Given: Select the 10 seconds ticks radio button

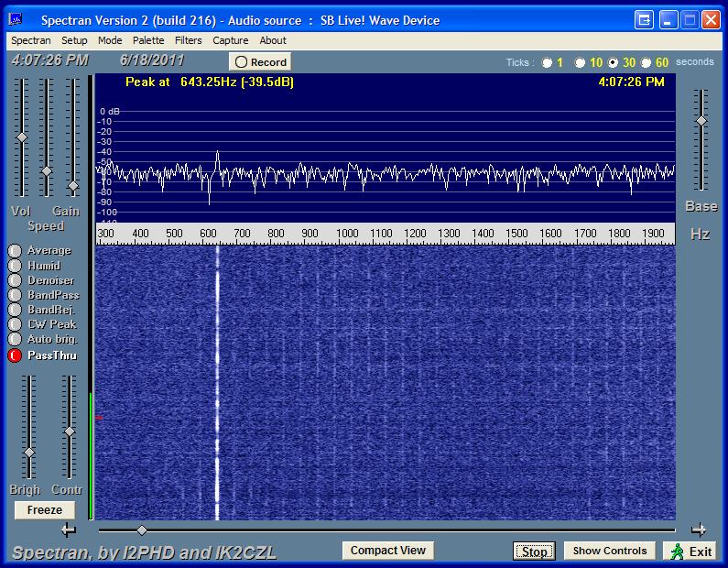Looking at the screenshot, I should coord(580,62).
